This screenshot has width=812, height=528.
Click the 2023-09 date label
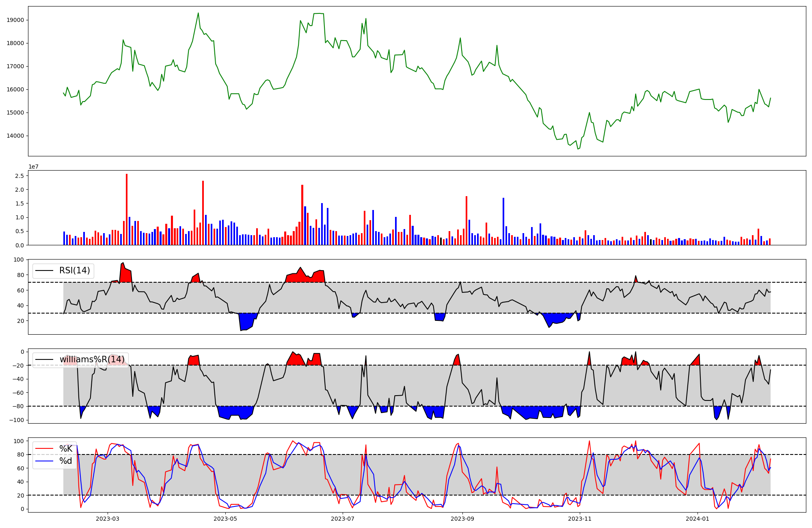pos(462,519)
